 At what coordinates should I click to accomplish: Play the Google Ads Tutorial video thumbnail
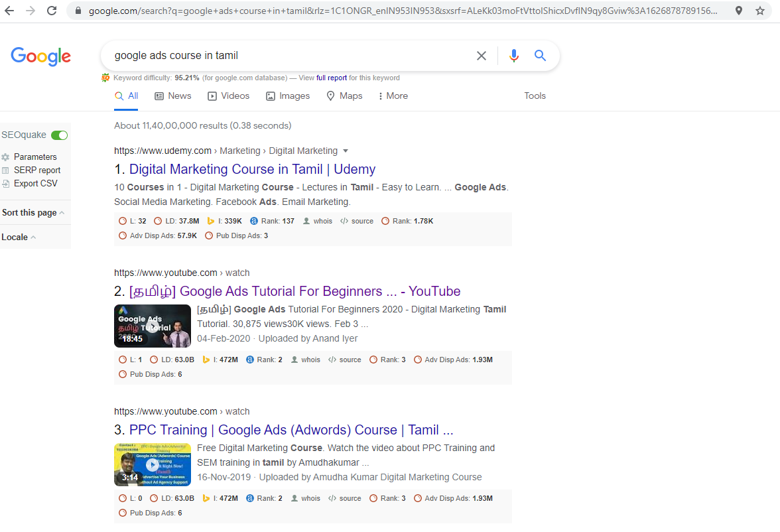point(153,326)
